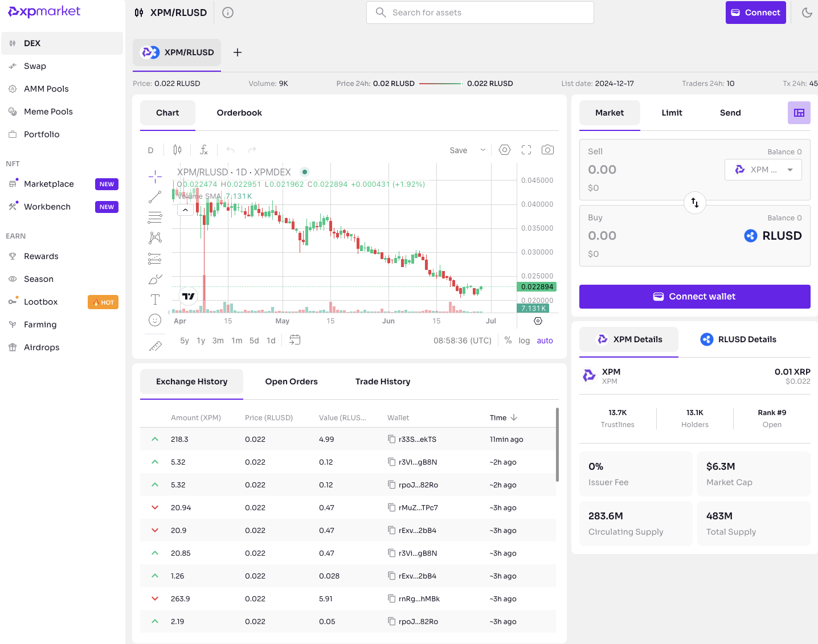818x644 pixels.
Task: Toggle trade panel layout icon
Action: (799, 113)
